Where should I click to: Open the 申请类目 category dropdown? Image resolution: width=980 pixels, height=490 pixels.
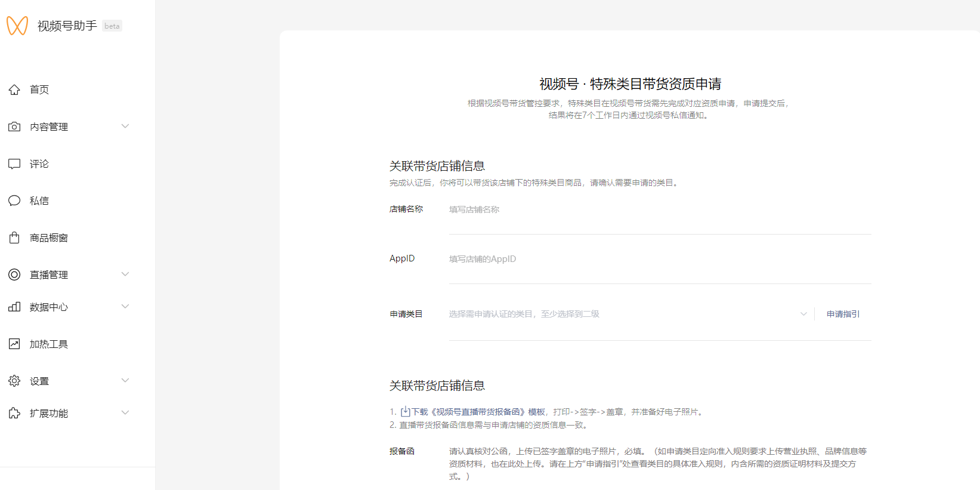pos(628,314)
